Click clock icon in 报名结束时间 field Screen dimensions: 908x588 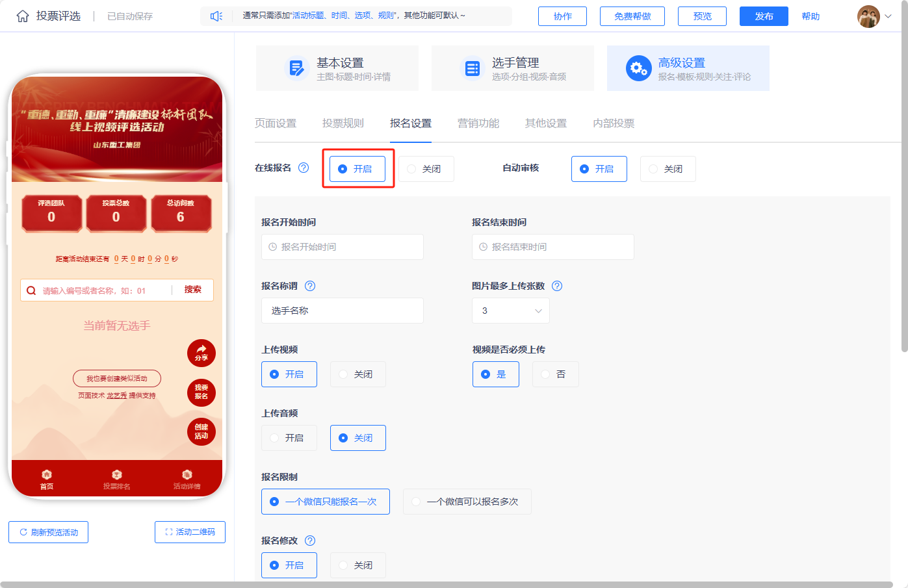coord(484,247)
